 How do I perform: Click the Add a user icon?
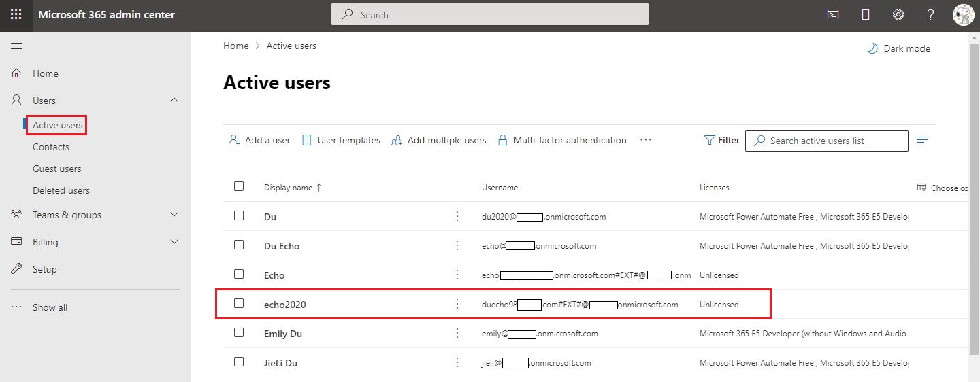point(234,140)
